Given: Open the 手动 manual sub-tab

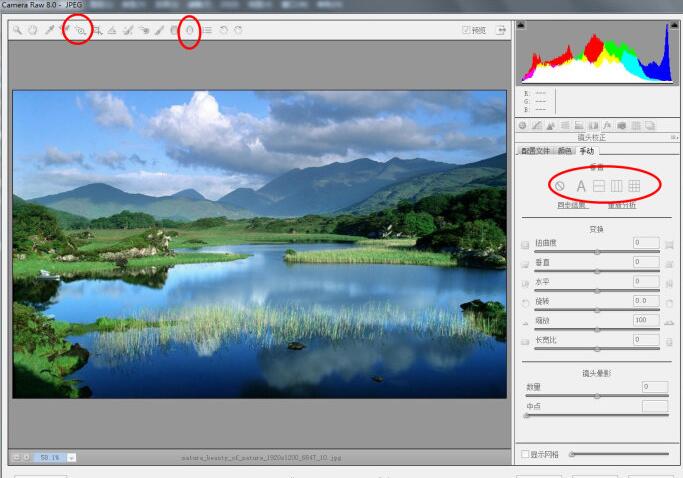Looking at the screenshot, I should (x=587, y=151).
